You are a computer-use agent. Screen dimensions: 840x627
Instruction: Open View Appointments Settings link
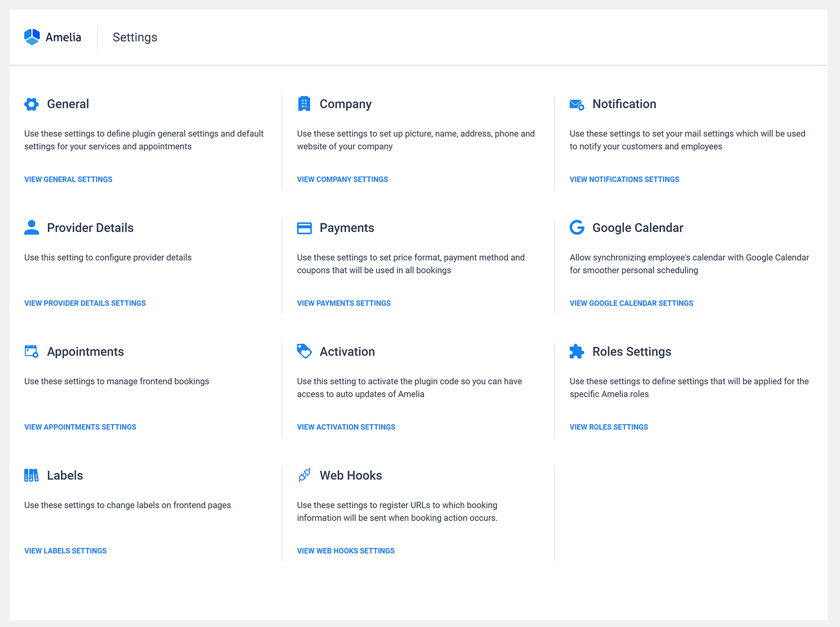[x=80, y=427]
